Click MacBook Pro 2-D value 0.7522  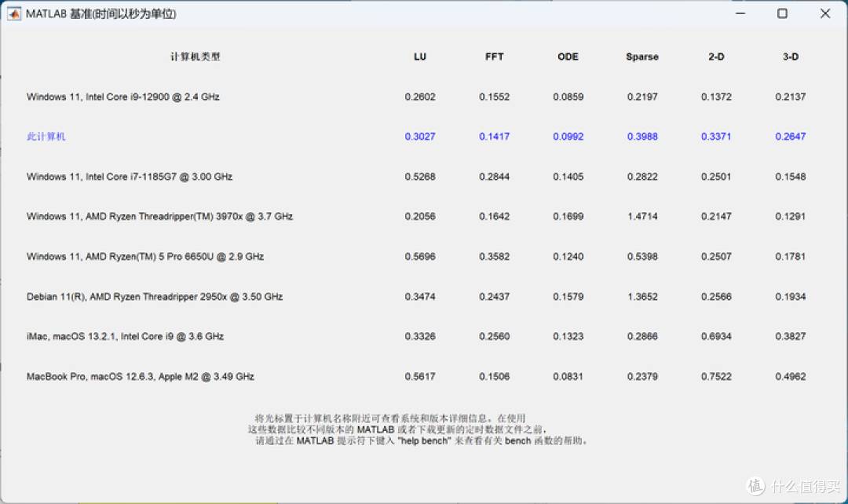pyautogui.click(x=716, y=376)
